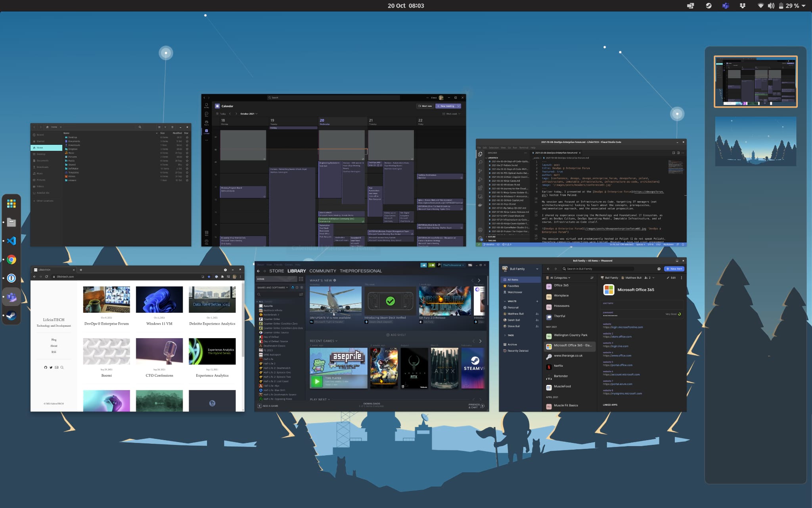Click the What's New settings gear in Steam
Image resolution: width=812 pixels, height=508 pixels.
point(335,280)
